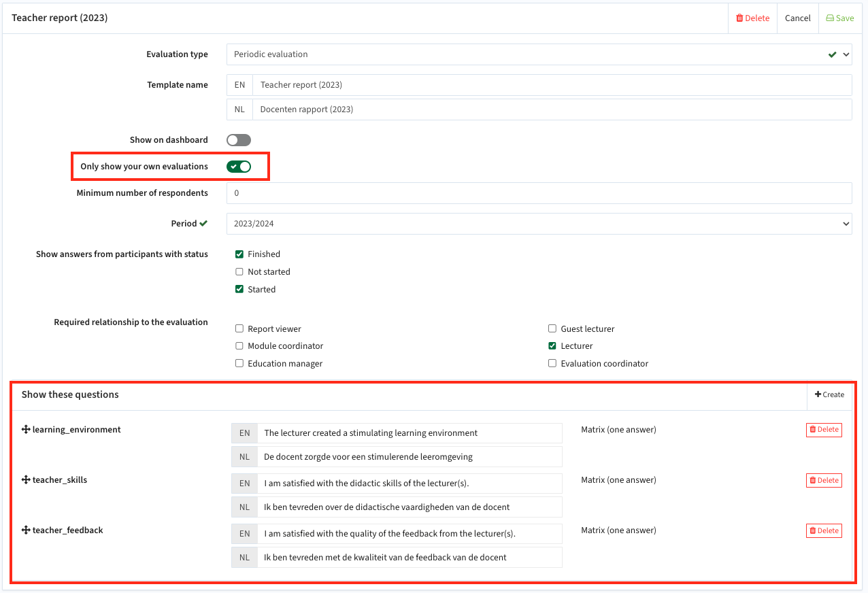Check the Evaluation coordinator relationship
The height and width of the screenshot is (593, 868).
tap(552, 364)
